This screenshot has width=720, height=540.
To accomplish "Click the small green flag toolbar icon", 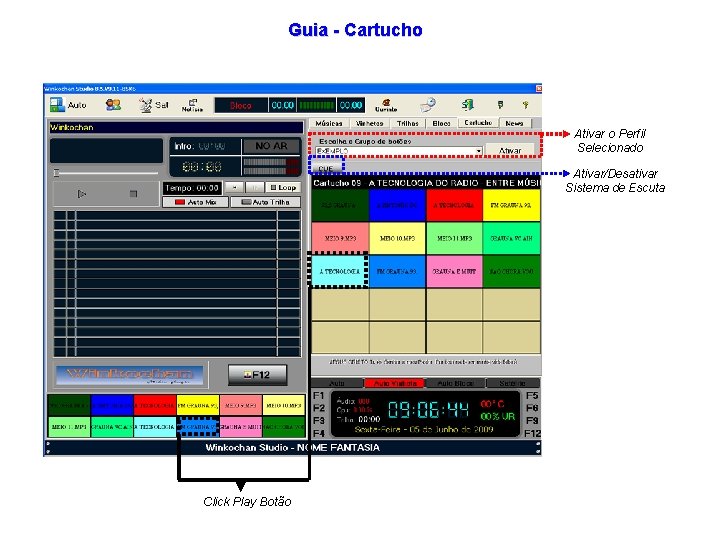I will coord(501,105).
